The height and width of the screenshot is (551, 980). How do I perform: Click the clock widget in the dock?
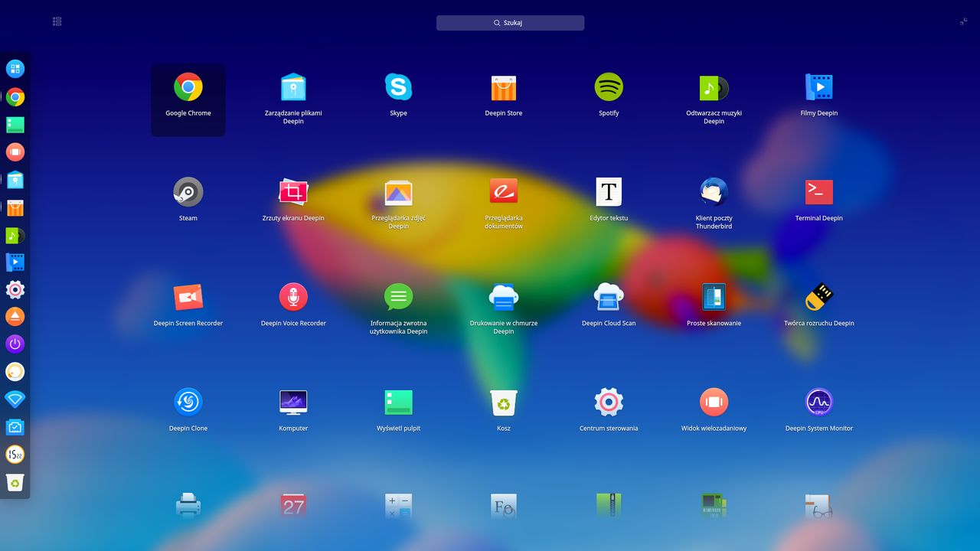(x=15, y=455)
